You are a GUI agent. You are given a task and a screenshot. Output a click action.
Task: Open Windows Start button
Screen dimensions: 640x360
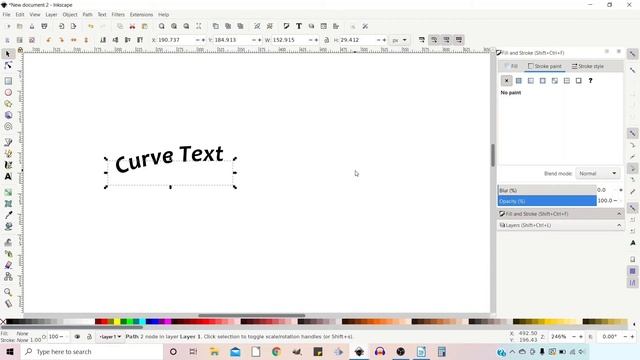10,351
